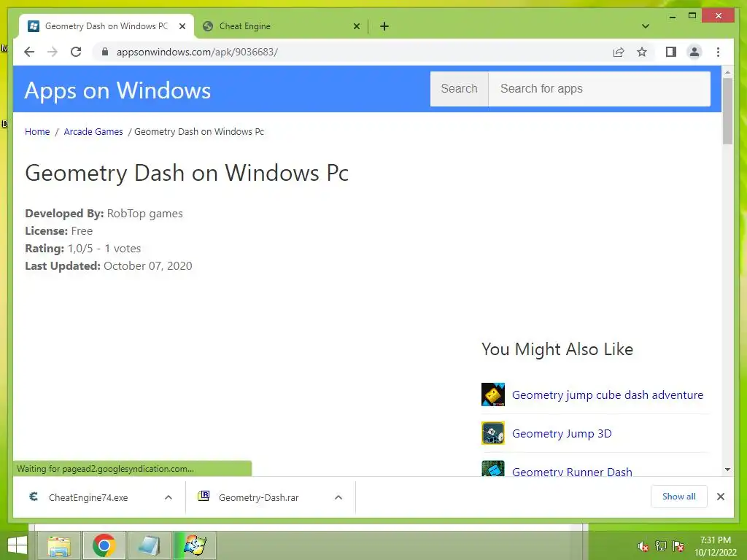Click the page vertical scrollbar thumb
The height and width of the screenshot is (560, 747).
(727, 111)
